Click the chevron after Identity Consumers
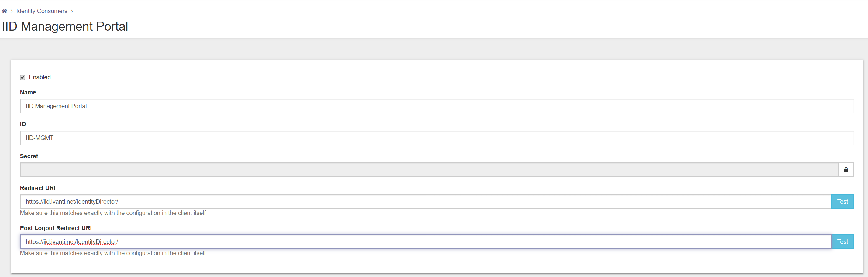 [x=71, y=11]
